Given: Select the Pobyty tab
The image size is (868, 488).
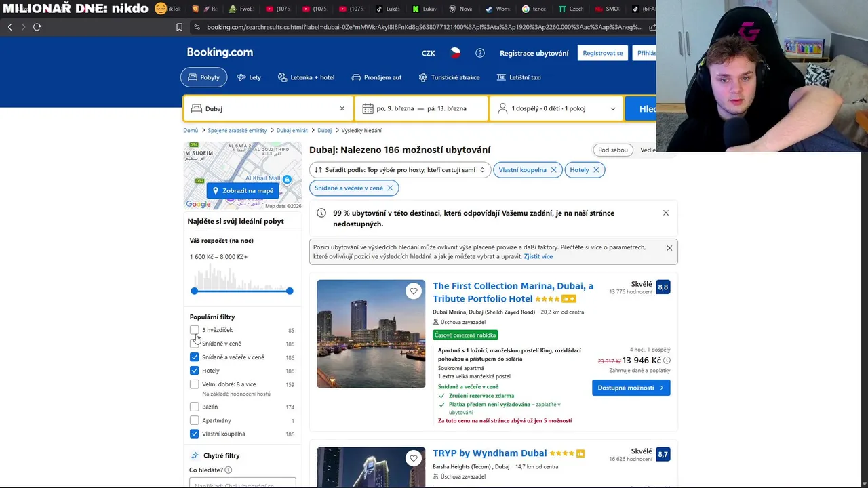Looking at the screenshot, I should (x=204, y=77).
